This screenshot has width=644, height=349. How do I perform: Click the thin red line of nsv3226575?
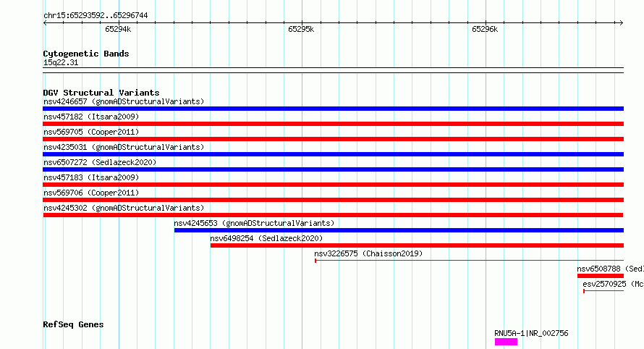[x=469, y=260]
